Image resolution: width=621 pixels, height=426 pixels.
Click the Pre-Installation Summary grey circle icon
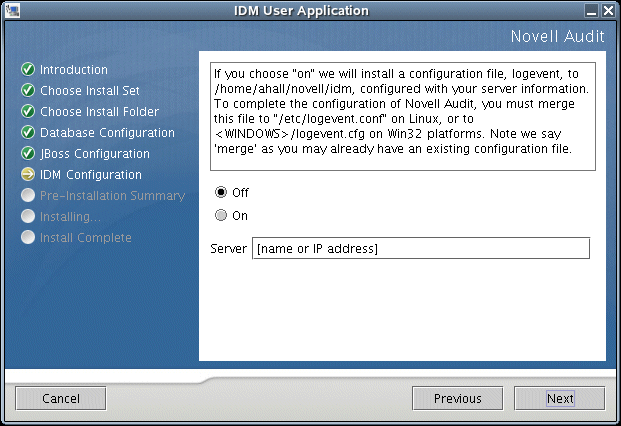pyautogui.click(x=27, y=196)
